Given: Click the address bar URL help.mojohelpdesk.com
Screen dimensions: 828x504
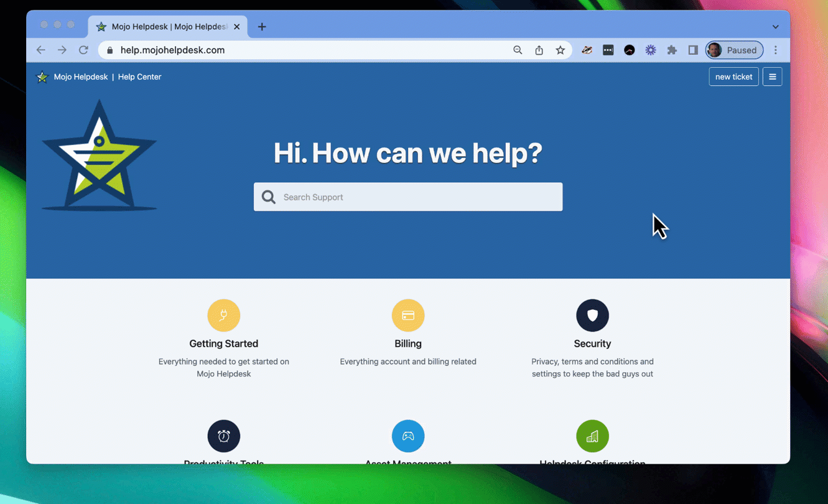Looking at the screenshot, I should click(x=172, y=50).
